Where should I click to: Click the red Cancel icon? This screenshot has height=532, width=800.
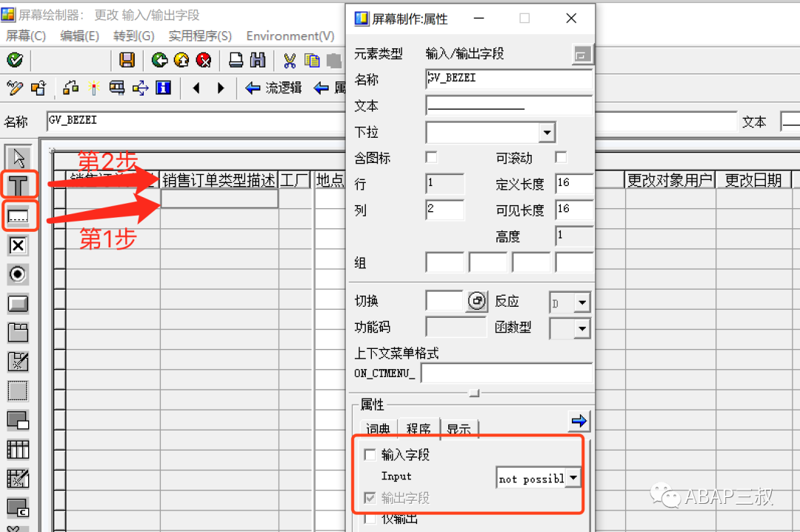click(204, 60)
